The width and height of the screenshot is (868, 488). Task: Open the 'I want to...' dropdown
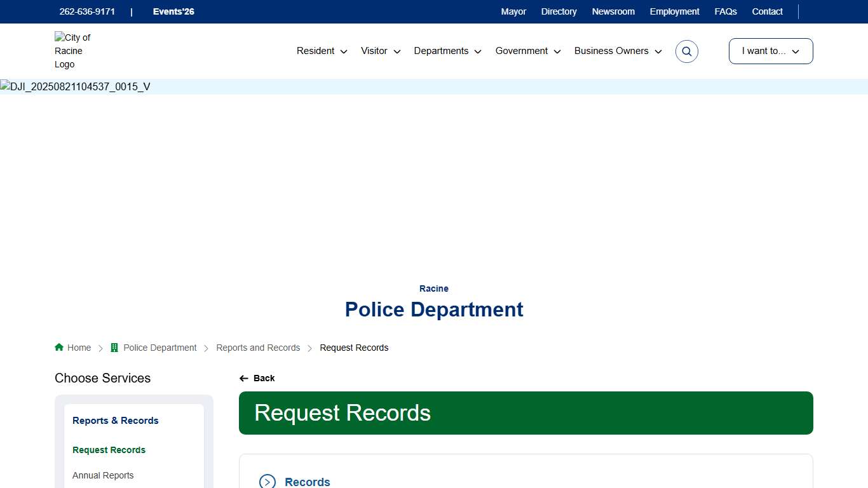770,51
